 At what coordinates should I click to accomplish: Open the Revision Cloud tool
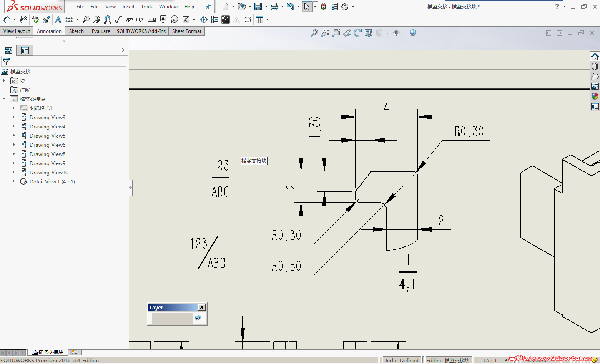tap(247, 20)
